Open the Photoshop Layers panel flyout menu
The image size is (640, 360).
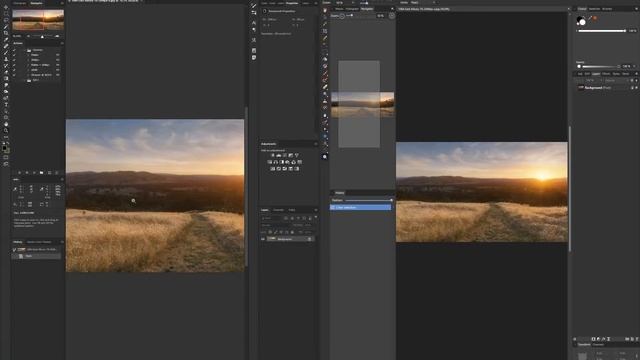coord(316,210)
